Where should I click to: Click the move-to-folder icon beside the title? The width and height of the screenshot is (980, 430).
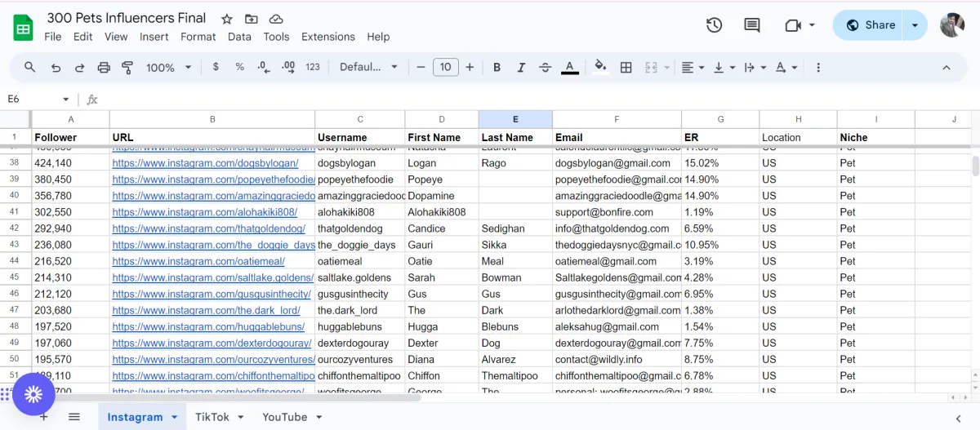click(x=252, y=19)
